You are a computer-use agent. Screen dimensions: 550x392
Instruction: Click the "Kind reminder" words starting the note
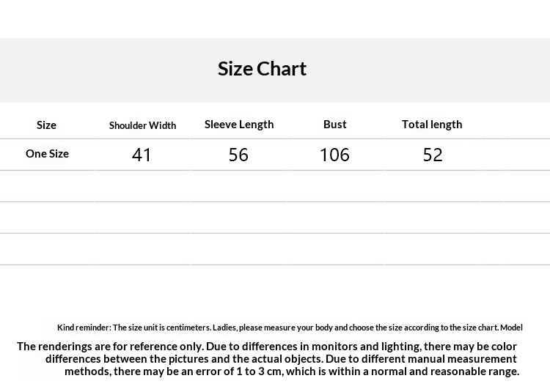tap(84, 328)
